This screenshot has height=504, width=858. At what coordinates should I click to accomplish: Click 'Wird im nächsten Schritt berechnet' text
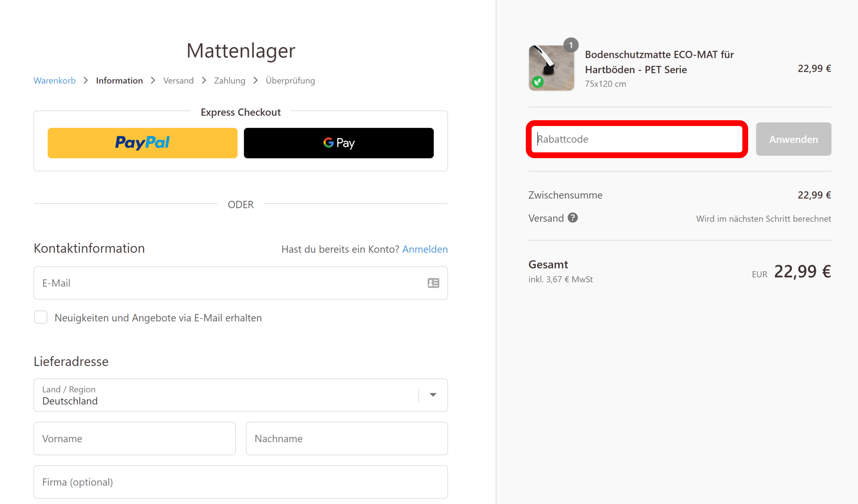click(x=763, y=218)
